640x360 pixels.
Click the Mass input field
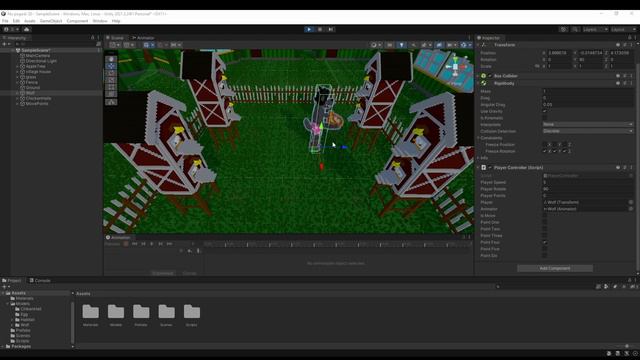(x=588, y=91)
